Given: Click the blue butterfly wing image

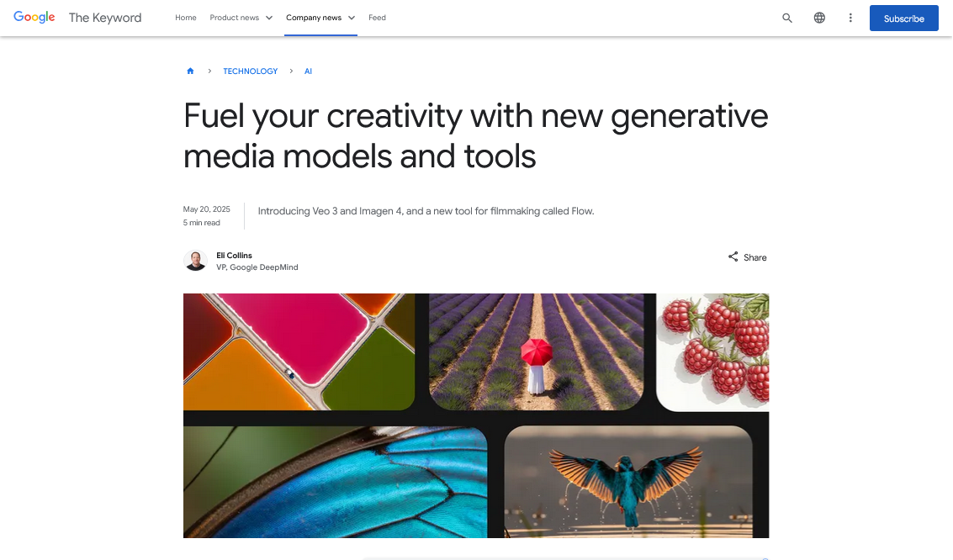Looking at the screenshot, I should tap(335, 482).
